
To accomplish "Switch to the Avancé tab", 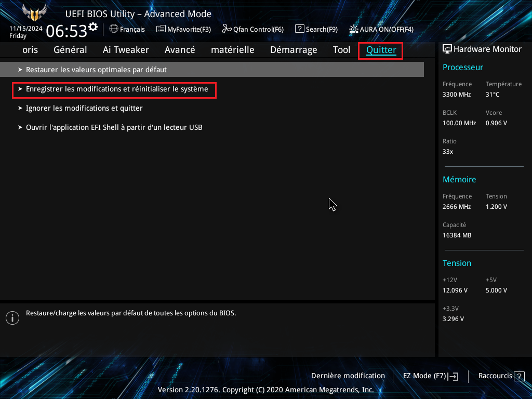I will pyautogui.click(x=180, y=50).
